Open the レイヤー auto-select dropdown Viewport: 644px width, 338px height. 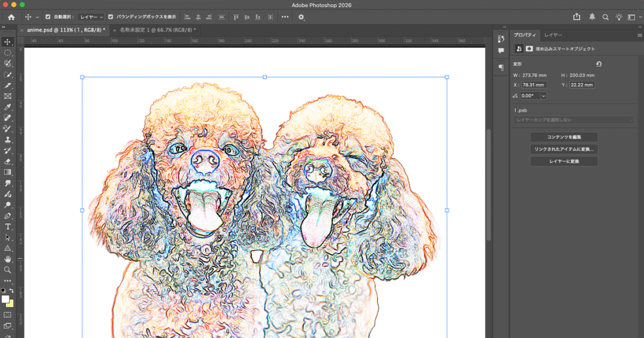coord(91,17)
